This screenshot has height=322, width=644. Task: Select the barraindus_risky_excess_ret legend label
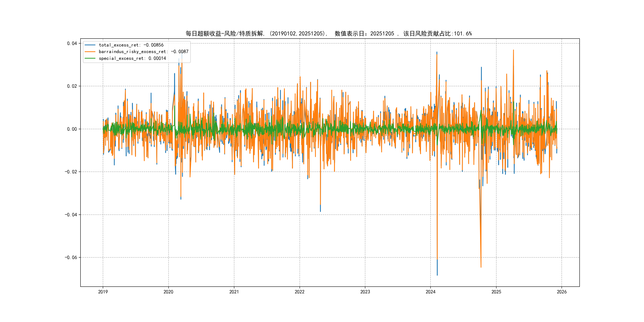pos(144,52)
